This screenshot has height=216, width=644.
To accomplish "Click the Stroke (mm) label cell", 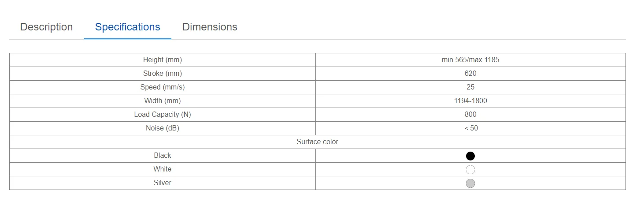I will [162, 73].
